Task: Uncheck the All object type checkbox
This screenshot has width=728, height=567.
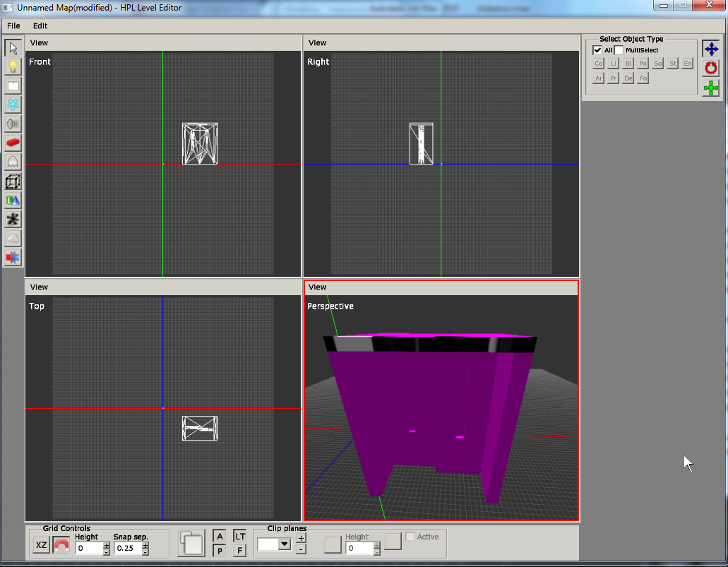Action: 597,50
